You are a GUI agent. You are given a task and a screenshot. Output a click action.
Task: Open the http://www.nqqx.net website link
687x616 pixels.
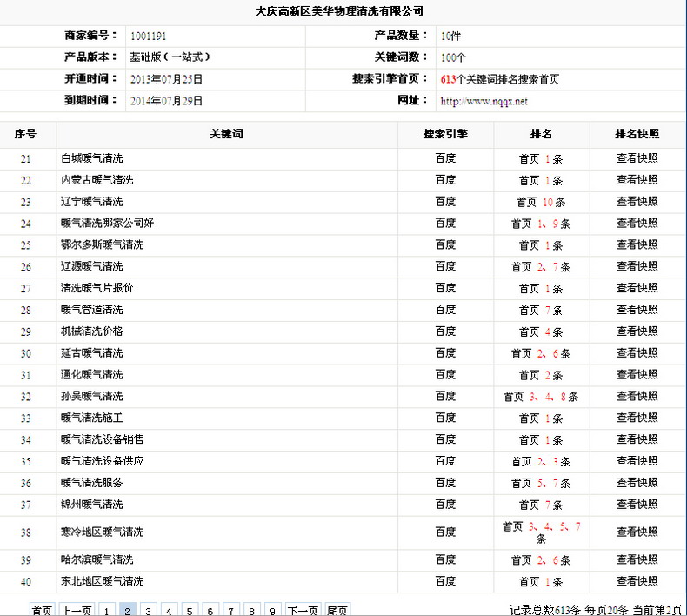coord(484,101)
